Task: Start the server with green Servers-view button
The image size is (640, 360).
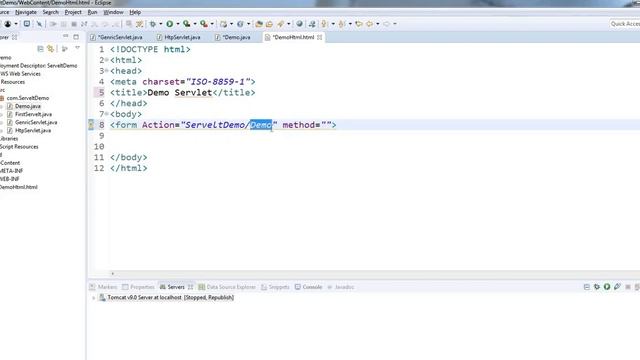Action: click(607, 287)
